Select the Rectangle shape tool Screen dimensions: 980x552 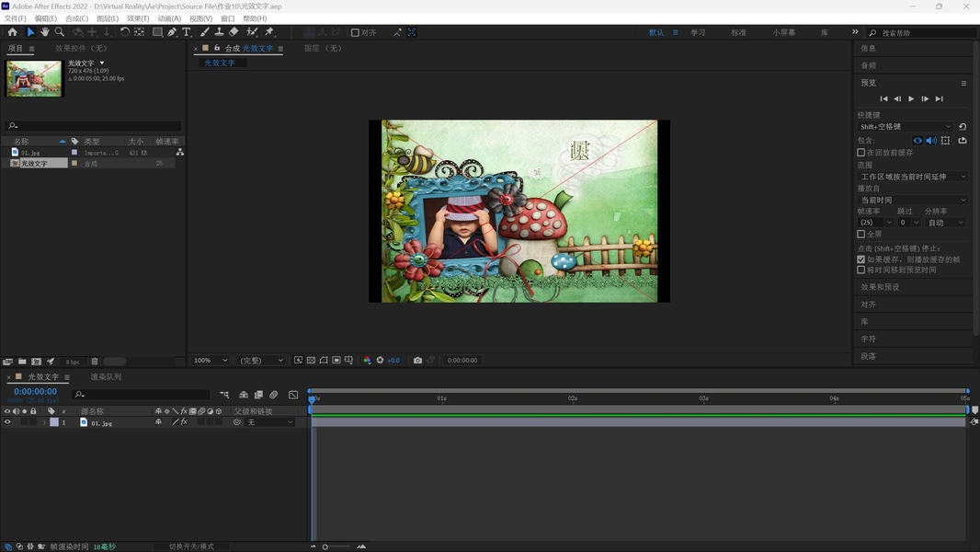tap(157, 32)
